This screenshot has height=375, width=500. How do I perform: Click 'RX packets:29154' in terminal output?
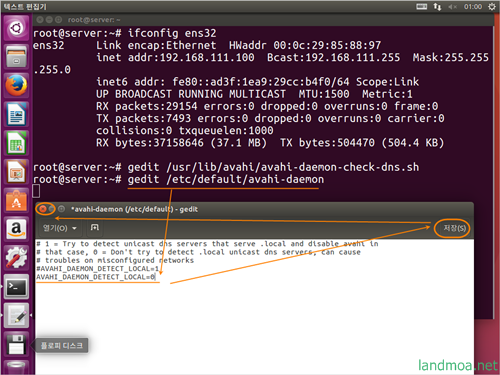point(147,106)
